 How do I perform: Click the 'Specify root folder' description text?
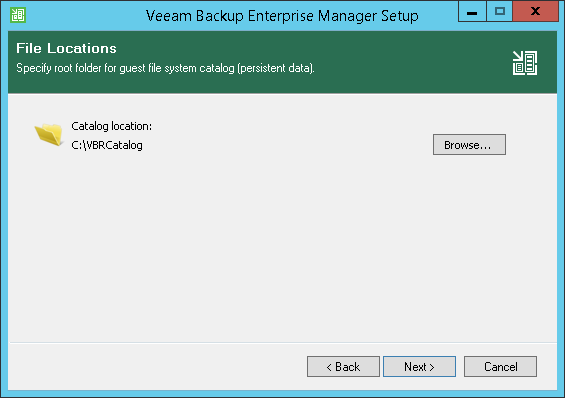click(x=165, y=68)
